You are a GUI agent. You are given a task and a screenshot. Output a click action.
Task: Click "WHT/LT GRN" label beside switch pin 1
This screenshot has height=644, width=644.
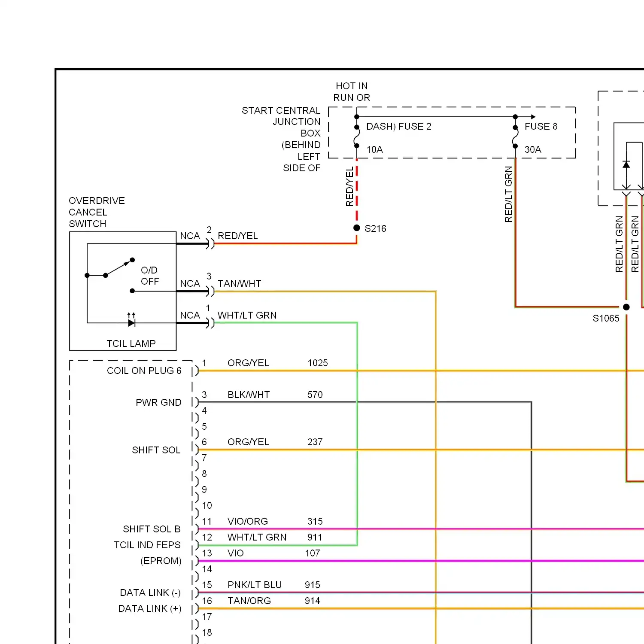pos(247,315)
